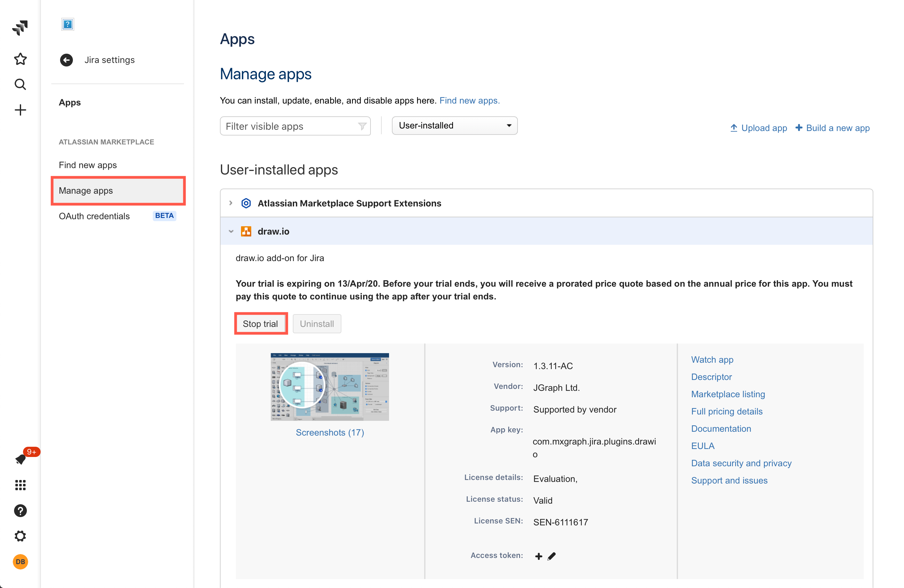Open the search sidebar icon
The height and width of the screenshot is (588, 904).
20,84
